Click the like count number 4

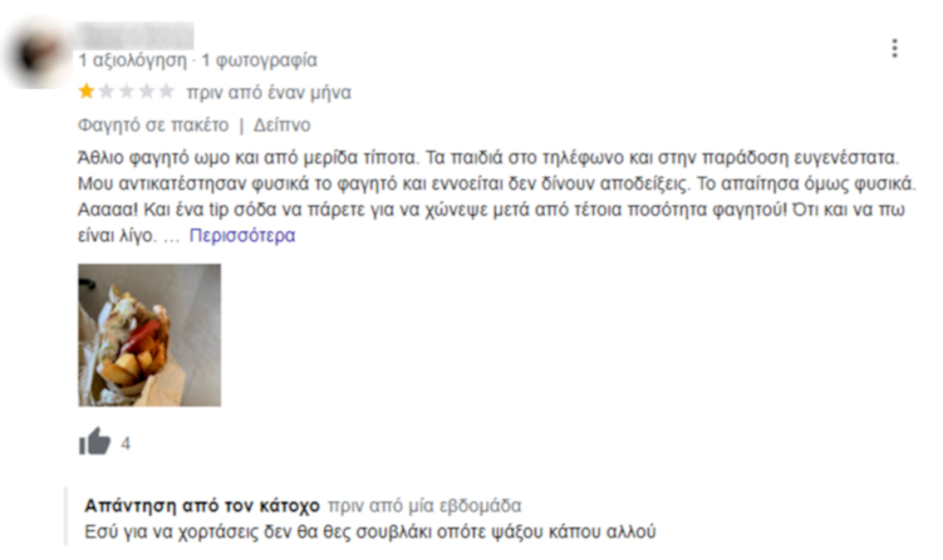[126, 444]
